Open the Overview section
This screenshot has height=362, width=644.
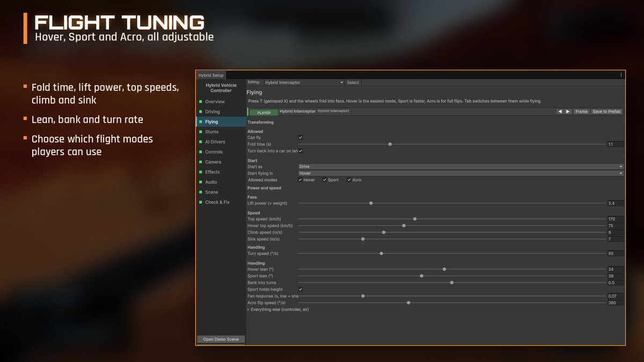tap(215, 101)
